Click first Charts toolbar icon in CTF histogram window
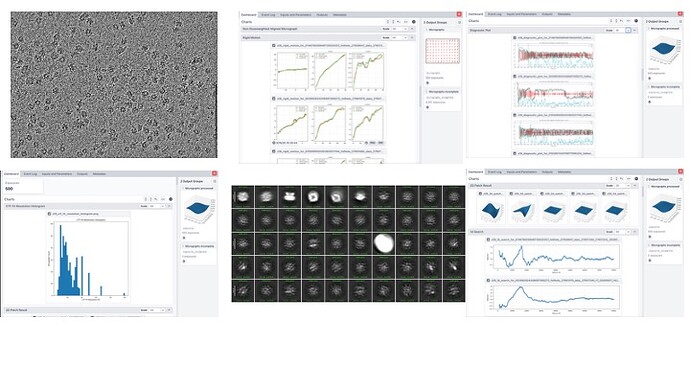 click(146, 199)
